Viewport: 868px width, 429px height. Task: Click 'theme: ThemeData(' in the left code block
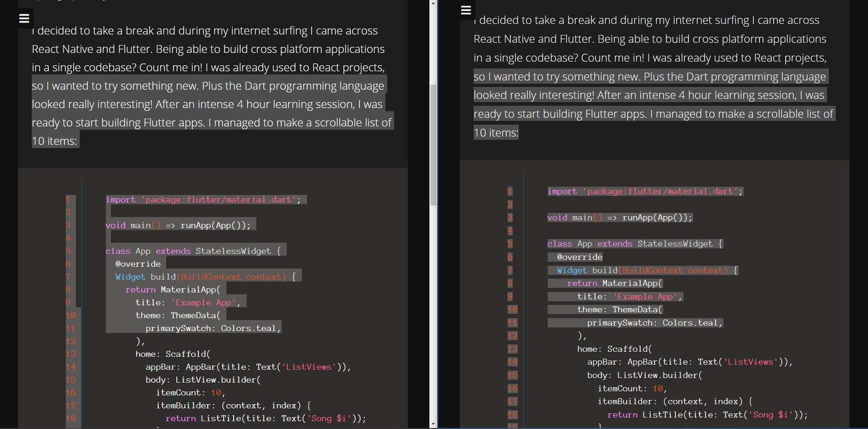178,315
